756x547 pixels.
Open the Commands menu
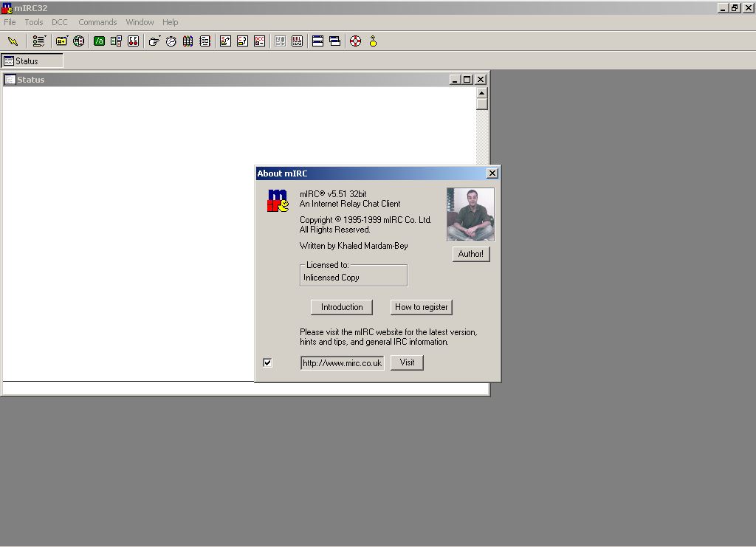pos(97,22)
